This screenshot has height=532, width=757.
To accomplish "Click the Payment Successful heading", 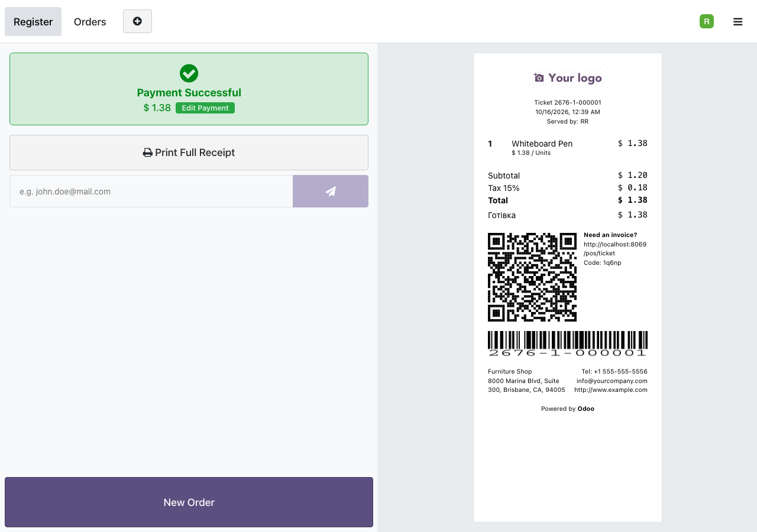I will (189, 93).
